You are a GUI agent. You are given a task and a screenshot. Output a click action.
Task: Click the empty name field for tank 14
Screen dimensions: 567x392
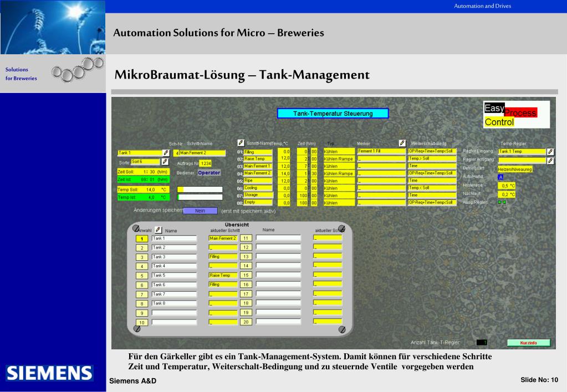coord(278,266)
